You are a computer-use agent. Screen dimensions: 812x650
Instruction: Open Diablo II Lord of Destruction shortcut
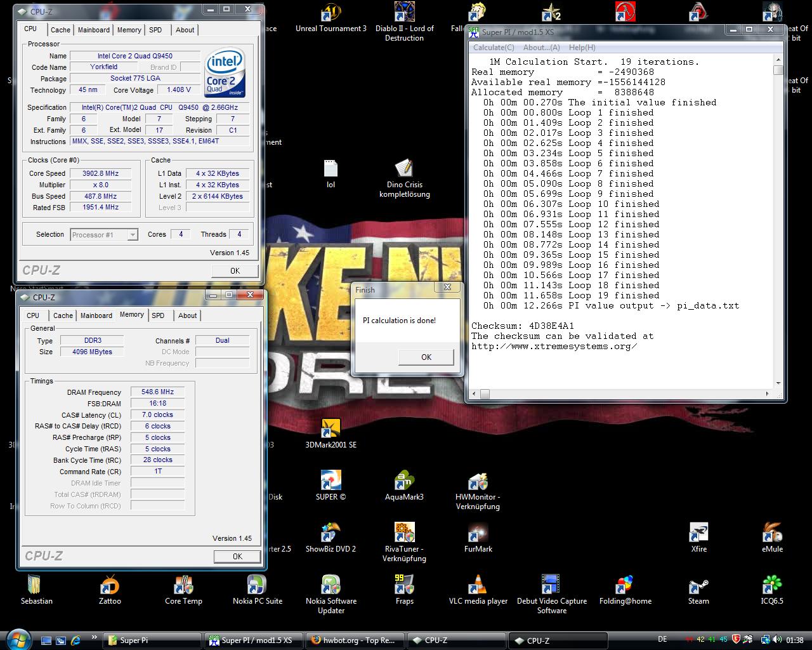pos(404,22)
